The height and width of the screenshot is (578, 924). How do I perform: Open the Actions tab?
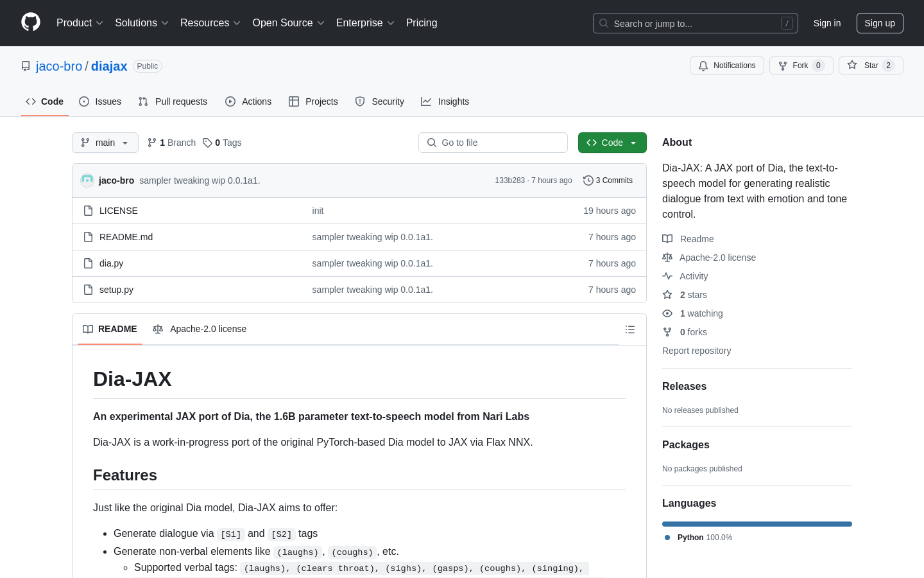pyautogui.click(x=248, y=101)
